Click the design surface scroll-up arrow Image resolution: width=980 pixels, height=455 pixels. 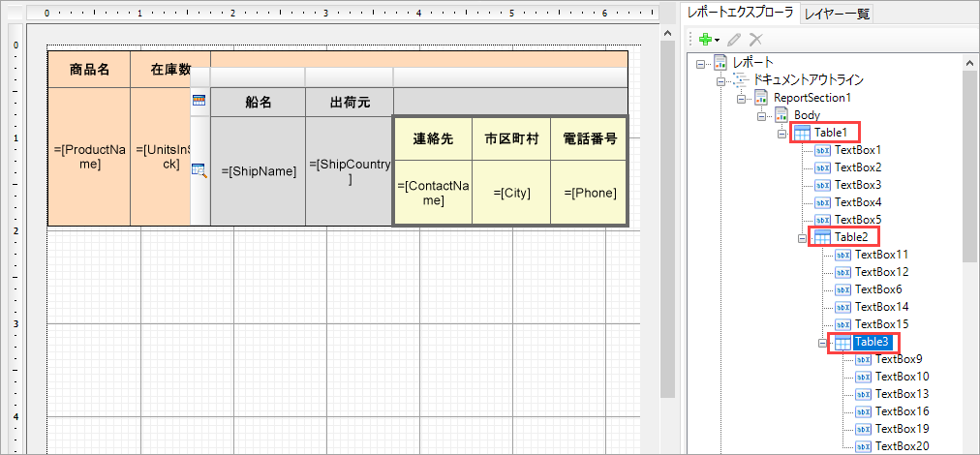667,33
